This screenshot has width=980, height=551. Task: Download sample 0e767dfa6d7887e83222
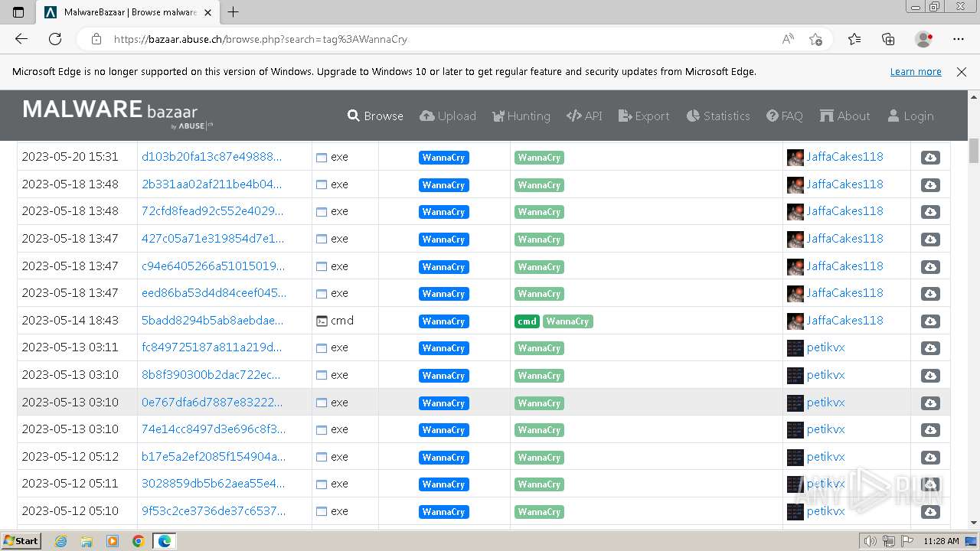[930, 403]
